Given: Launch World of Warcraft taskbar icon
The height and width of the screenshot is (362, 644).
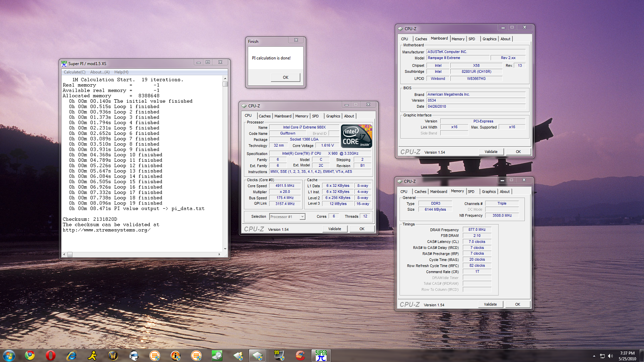Looking at the screenshot, I should tap(113, 355).
